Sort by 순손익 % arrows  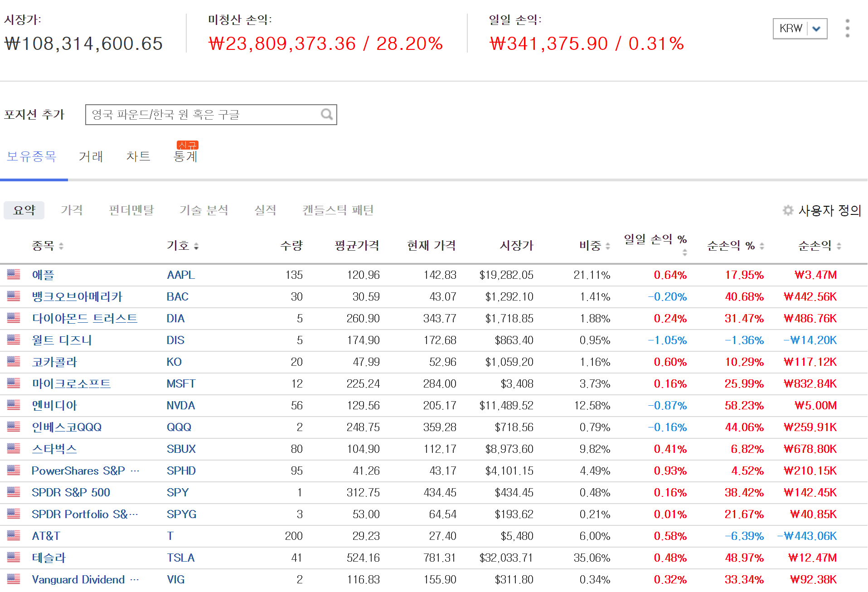pyautogui.click(x=762, y=246)
